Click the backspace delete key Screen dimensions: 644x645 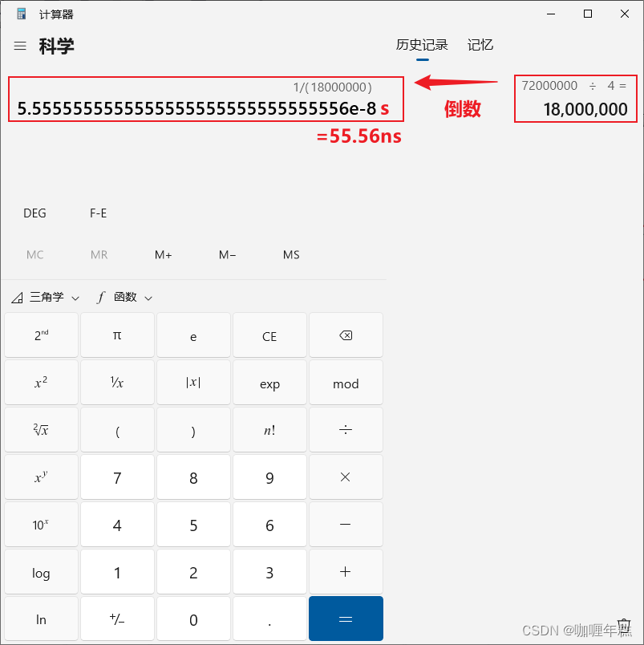[346, 335]
